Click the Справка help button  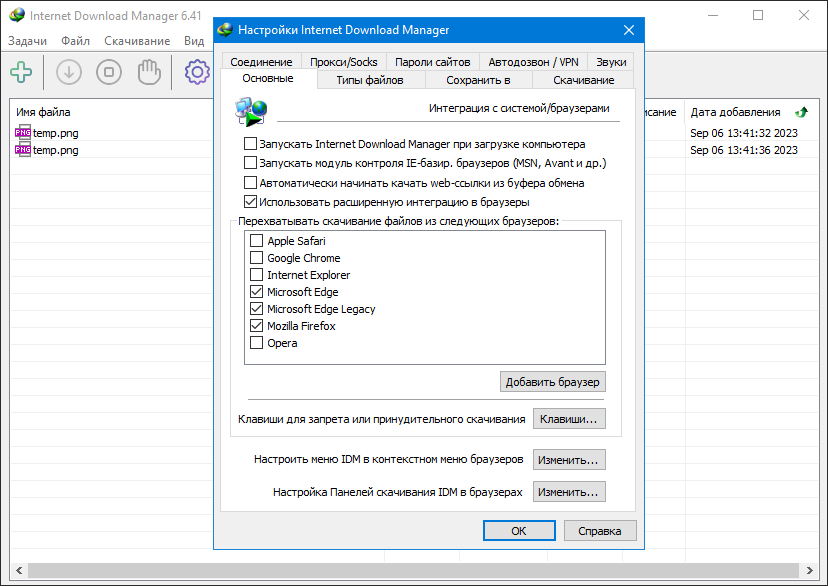(599, 531)
